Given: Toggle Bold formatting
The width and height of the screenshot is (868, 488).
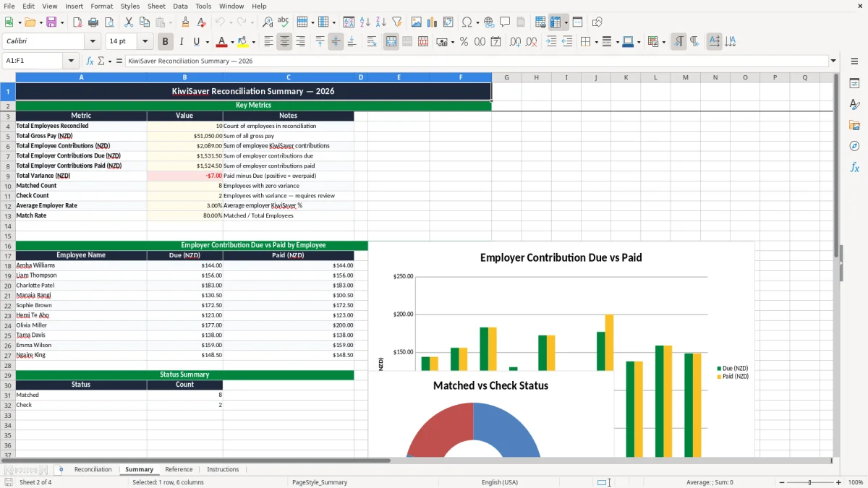Looking at the screenshot, I should (165, 42).
